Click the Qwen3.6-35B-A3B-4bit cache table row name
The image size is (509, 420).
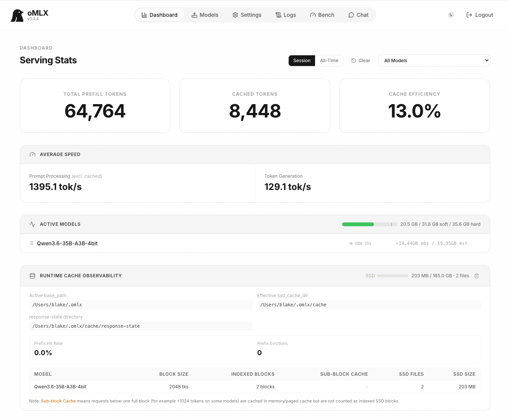point(60,387)
